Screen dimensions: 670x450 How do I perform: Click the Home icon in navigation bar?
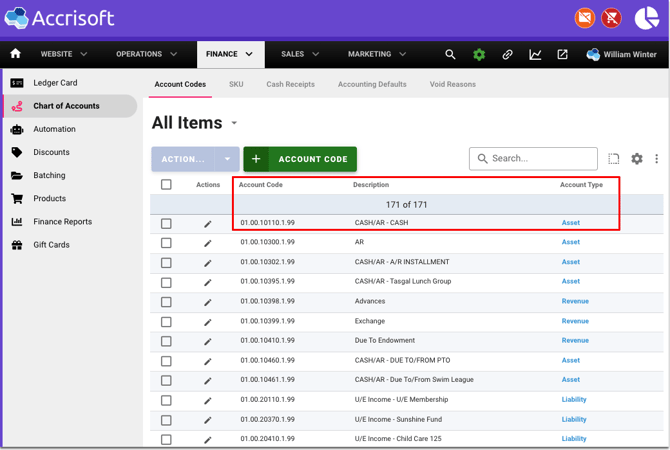pyautogui.click(x=15, y=54)
